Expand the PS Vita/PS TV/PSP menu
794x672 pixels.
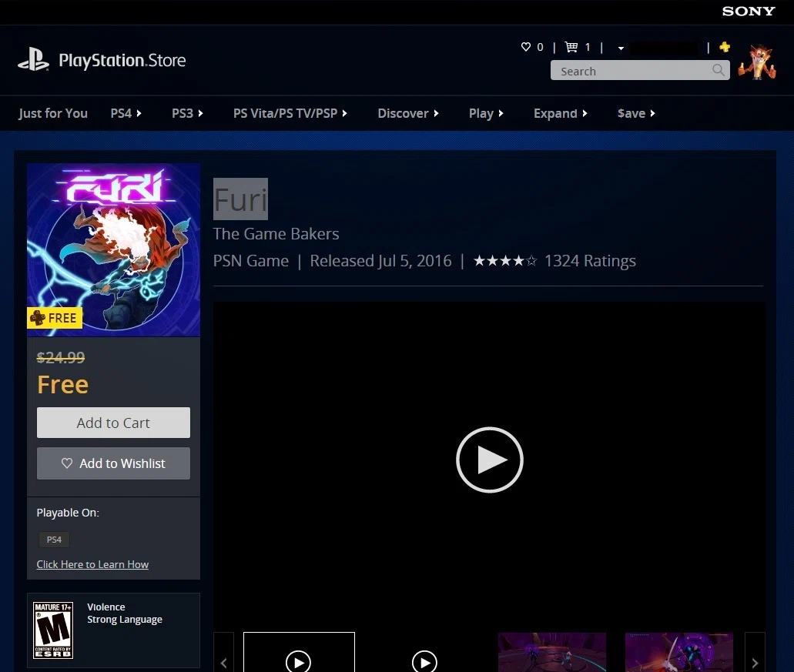point(290,113)
